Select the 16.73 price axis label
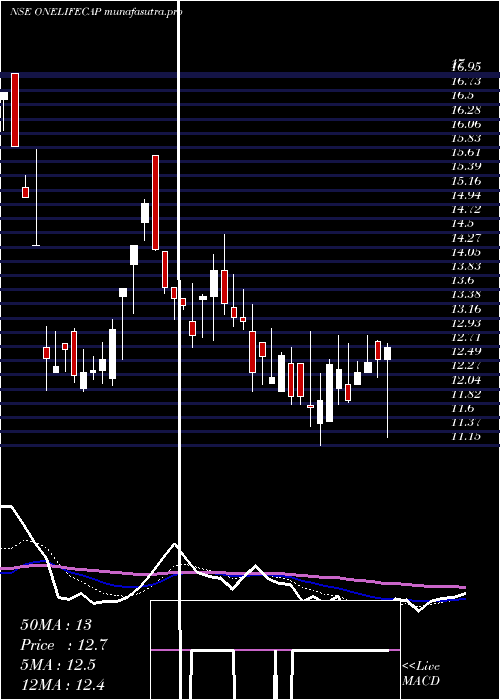 click(x=466, y=81)
